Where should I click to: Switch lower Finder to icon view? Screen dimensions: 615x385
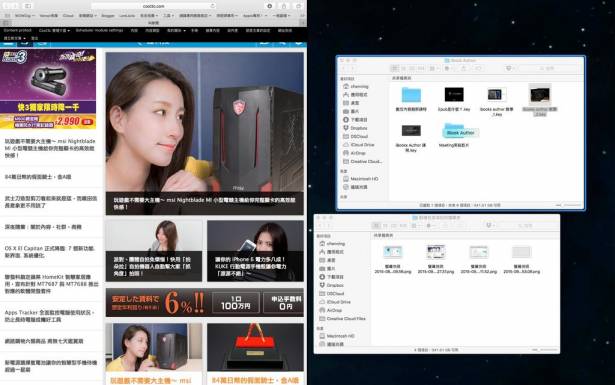[x=376, y=225]
